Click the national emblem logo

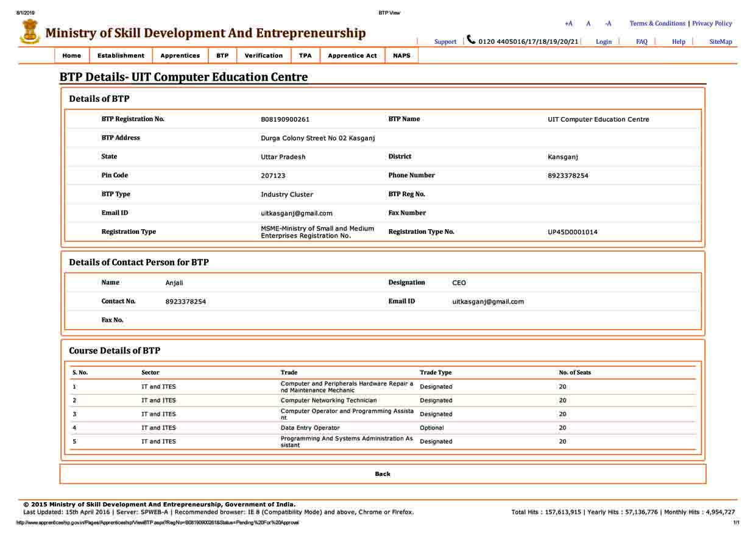click(x=29, y=32)
